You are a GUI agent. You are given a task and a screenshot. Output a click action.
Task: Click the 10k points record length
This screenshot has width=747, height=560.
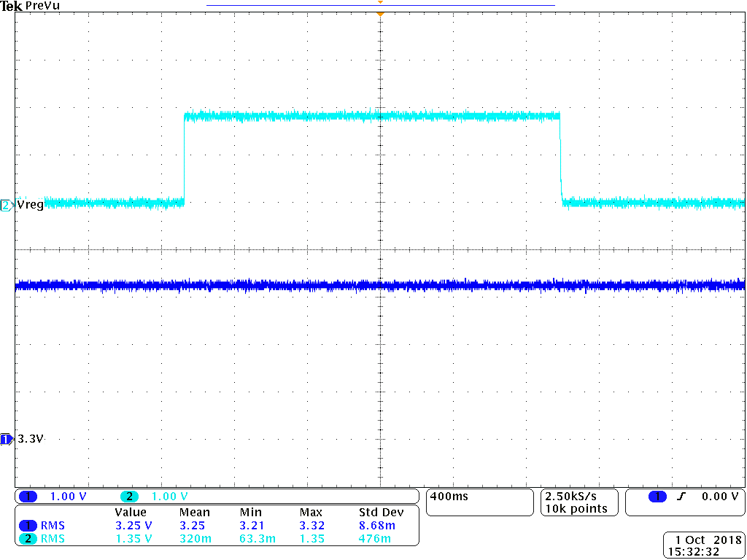pyautogui.click(x=576, y=508)
